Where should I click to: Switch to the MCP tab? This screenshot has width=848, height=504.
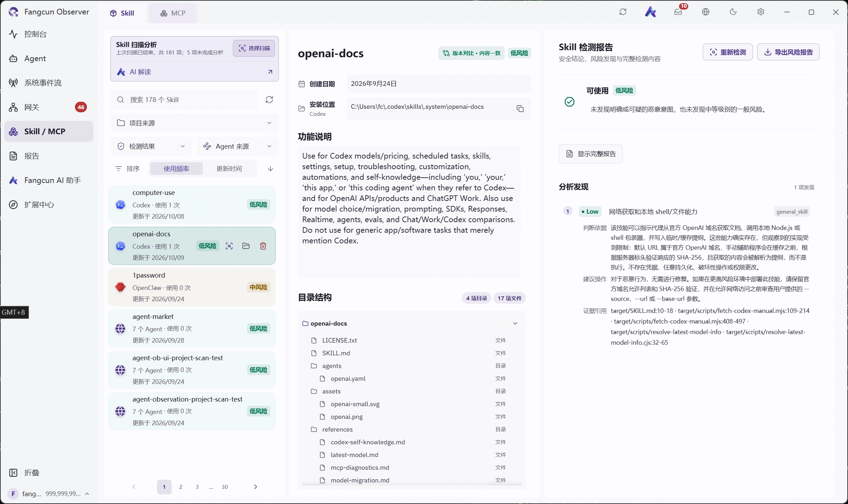tap(173, 13)
